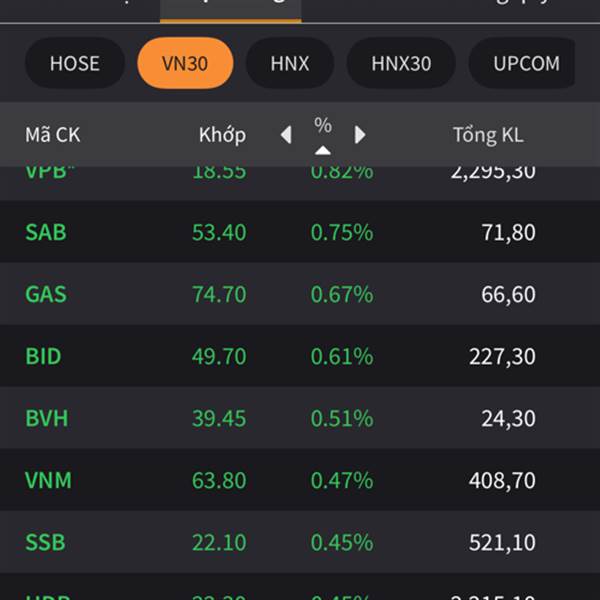This screenshot has width=600, height=600.
Task: Select the VNM ticker symbol
Action: (48, 480)
